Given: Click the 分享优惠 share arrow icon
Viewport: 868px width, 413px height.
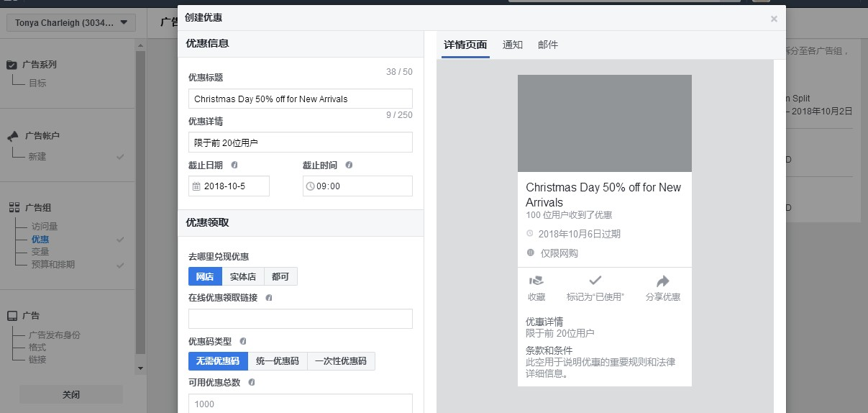Looking at the screenshot, I should point(662,281).
